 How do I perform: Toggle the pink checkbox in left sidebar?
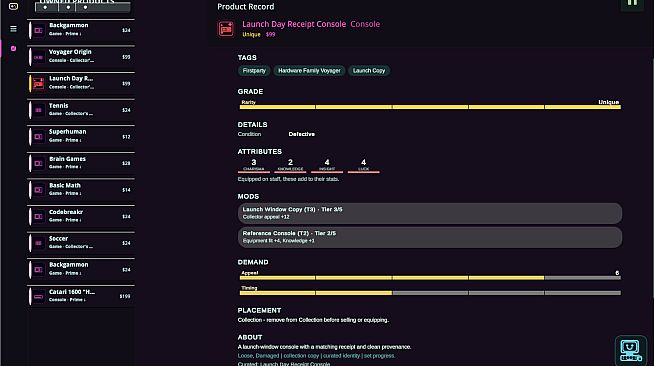[x=13, y=48]
